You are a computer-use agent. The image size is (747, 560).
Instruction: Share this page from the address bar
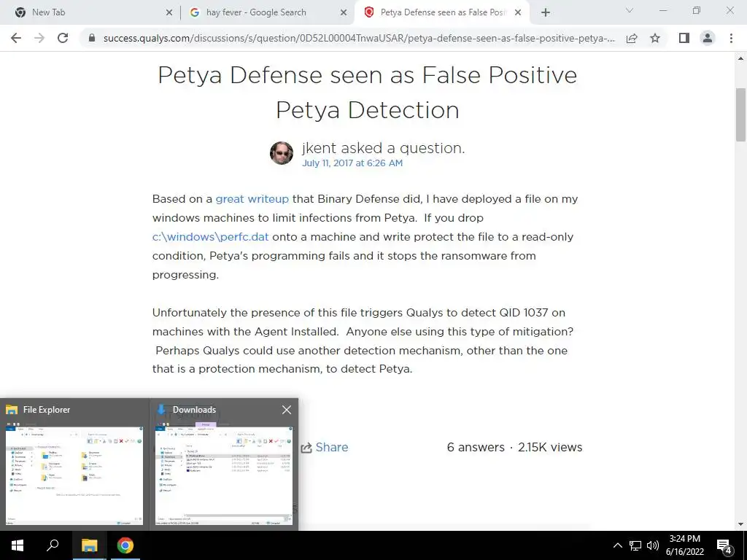pyautogui.click(x=632, y=38)
